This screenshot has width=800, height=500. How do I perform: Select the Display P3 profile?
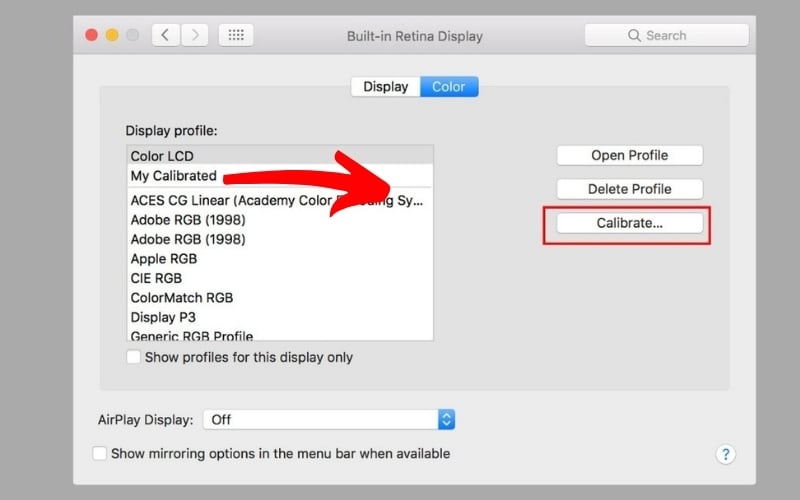pyautogui.click(x=280, y=317)
